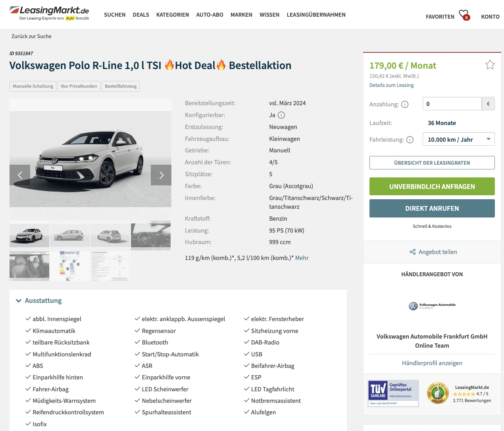504x431 pixels.
Task: Click the Mehr emissions link
Action: click(302, 258)
